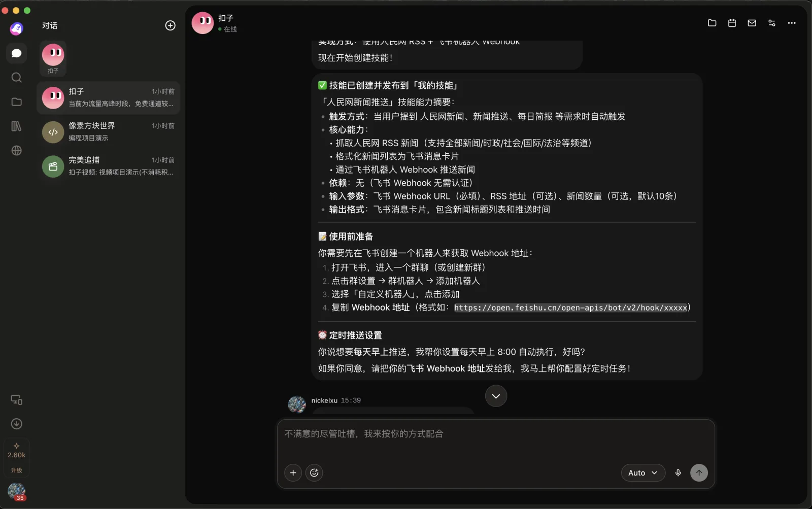Open the library books icon in sidebar

(16, 126)
